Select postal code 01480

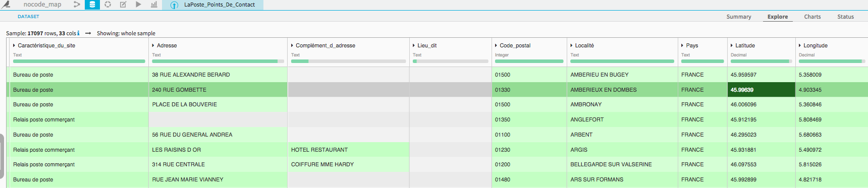(529, 179)
